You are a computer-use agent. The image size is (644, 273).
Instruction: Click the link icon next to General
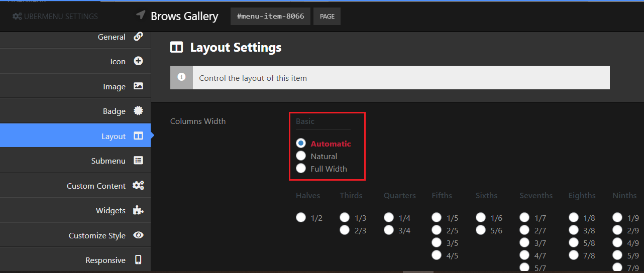point(138,37)
